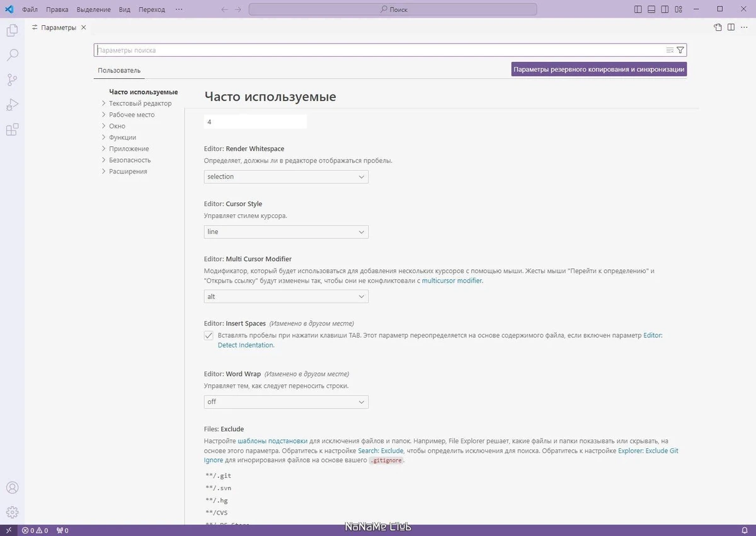
Task: Clear settings search input icon
Action: [x=670, y=50]
